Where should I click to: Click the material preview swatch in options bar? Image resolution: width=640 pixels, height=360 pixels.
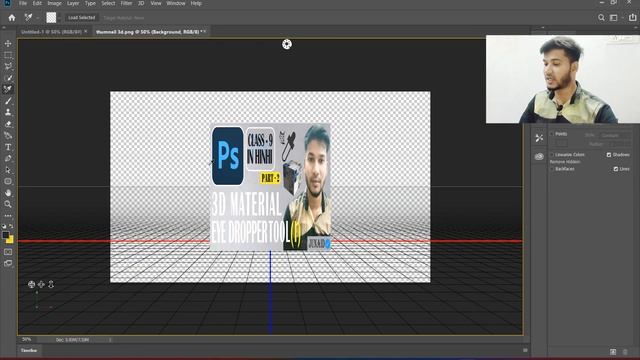point(51,18)
